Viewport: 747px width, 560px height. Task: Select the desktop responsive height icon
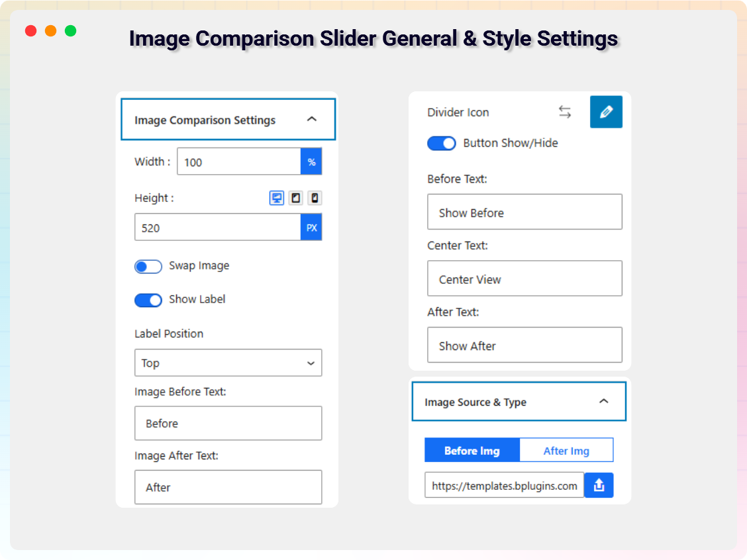coord(276,197)
